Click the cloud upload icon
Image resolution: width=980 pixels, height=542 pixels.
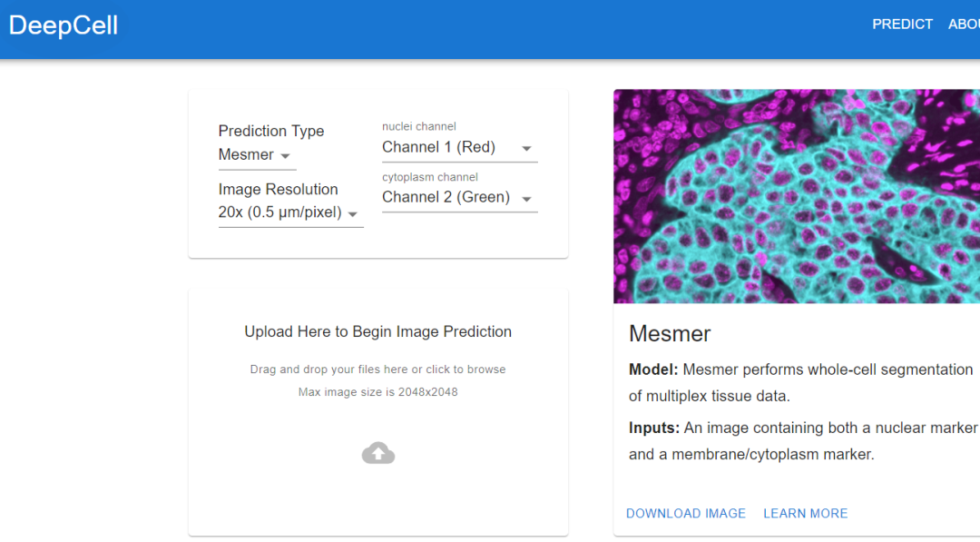(x=377, y=453)
